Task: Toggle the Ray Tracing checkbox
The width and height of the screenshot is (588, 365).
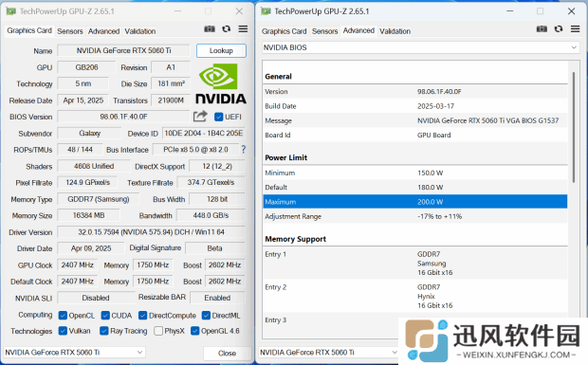Action: pos(104,331)
